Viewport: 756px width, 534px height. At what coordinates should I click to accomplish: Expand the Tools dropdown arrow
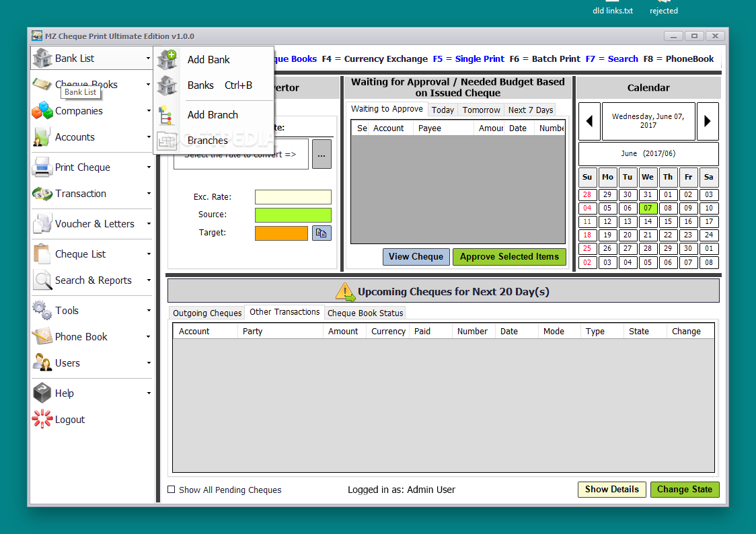[149, 310]
